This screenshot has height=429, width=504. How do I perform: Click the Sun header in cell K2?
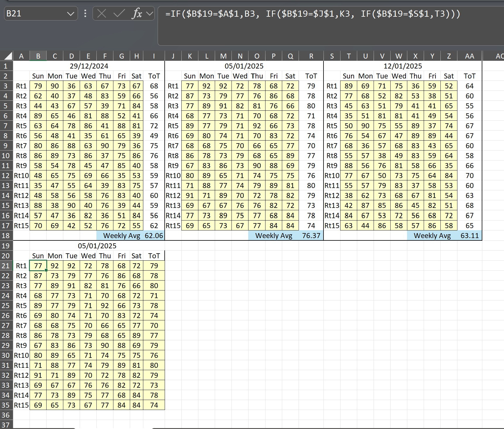pos(190,76)
